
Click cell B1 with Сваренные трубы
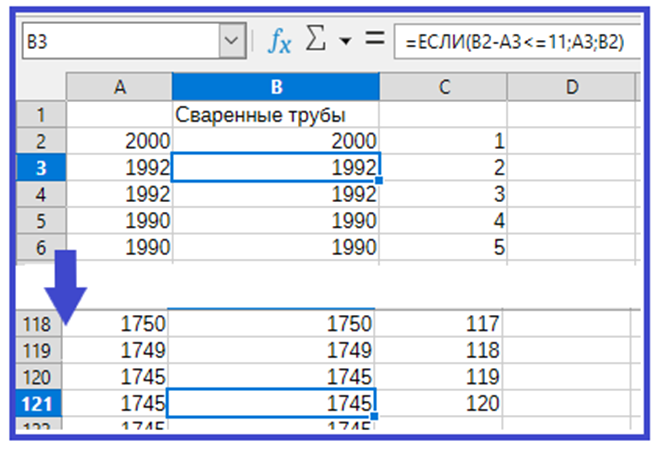click(x=275, y=115)
